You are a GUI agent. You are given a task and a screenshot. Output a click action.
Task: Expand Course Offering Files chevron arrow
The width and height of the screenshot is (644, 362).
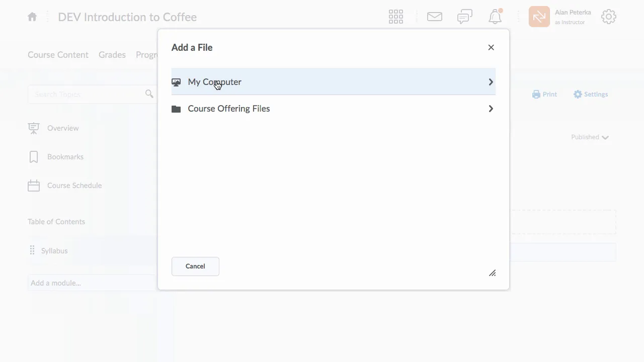(491, 109)
